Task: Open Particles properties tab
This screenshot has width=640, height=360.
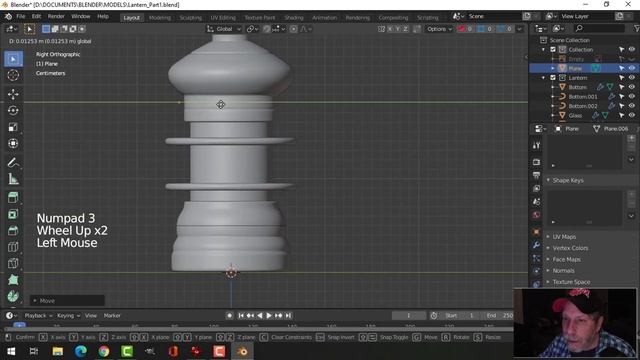Action: click(x=536, y=258)
